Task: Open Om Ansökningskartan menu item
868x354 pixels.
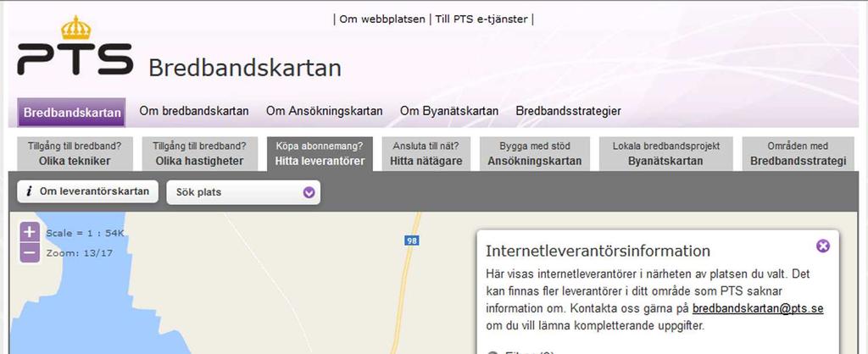Action: click(324, 111)
